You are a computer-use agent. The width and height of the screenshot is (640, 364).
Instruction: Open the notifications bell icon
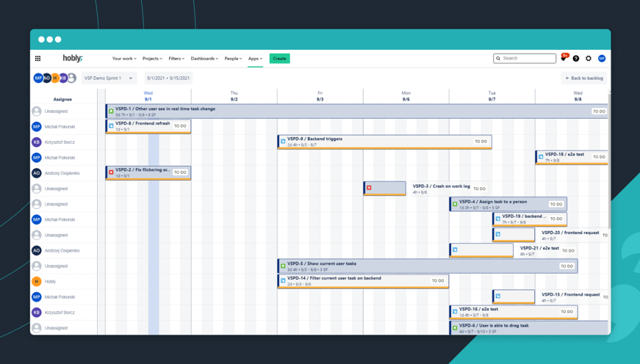click(564, 58)
